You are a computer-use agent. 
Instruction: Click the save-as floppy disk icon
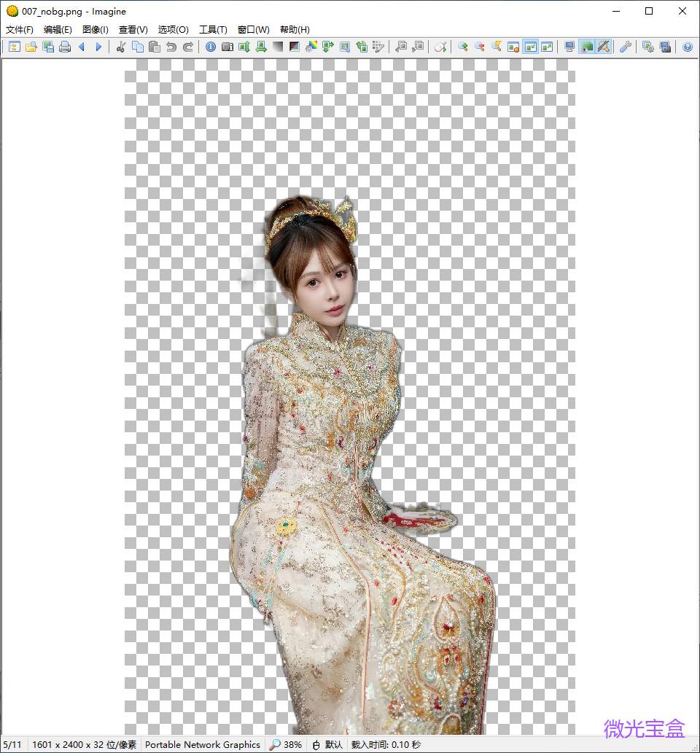pos(48,47)
